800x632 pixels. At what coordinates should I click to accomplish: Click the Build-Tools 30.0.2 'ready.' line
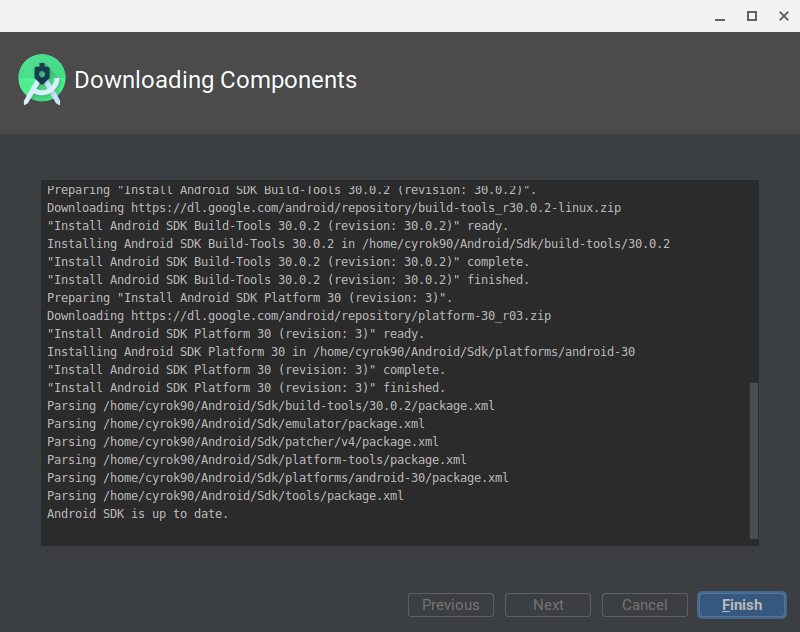tap(278, 226)
